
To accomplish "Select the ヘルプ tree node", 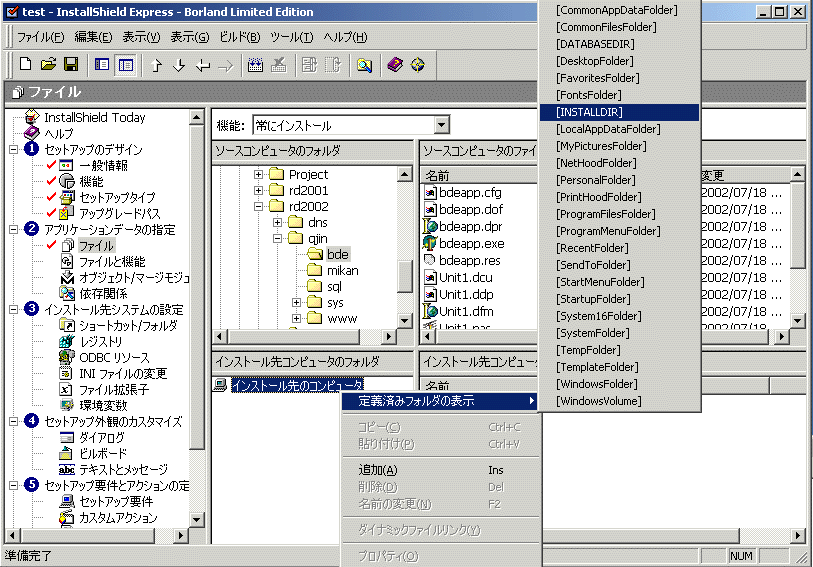I will [x=59, y=134].
